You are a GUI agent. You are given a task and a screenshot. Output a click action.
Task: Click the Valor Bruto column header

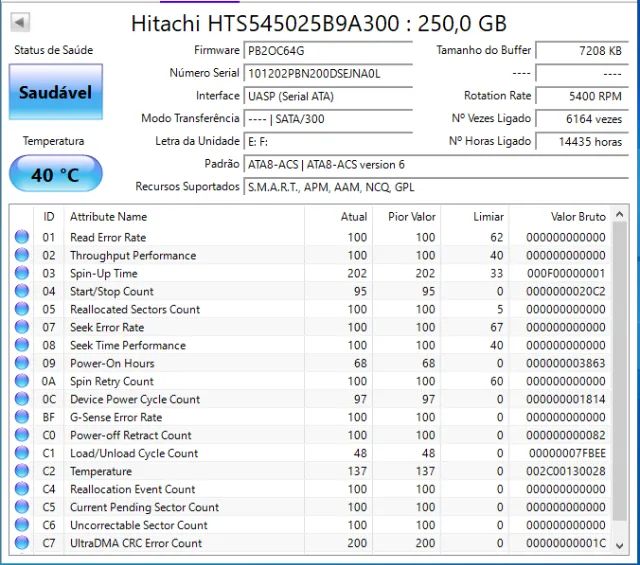tap(560, 216)
